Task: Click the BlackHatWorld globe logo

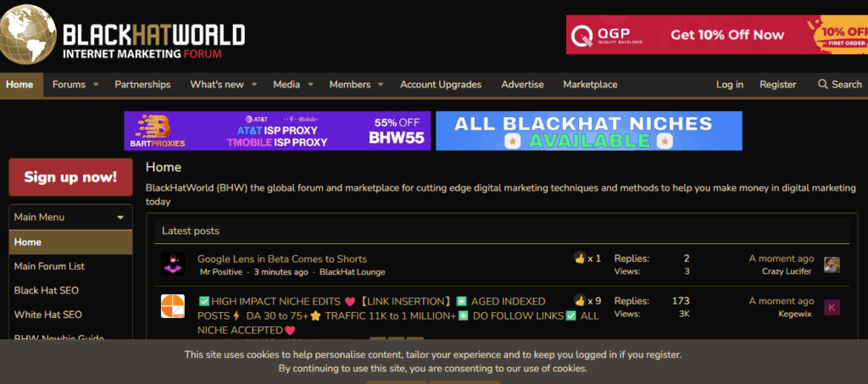Action: tap(28, 33)
